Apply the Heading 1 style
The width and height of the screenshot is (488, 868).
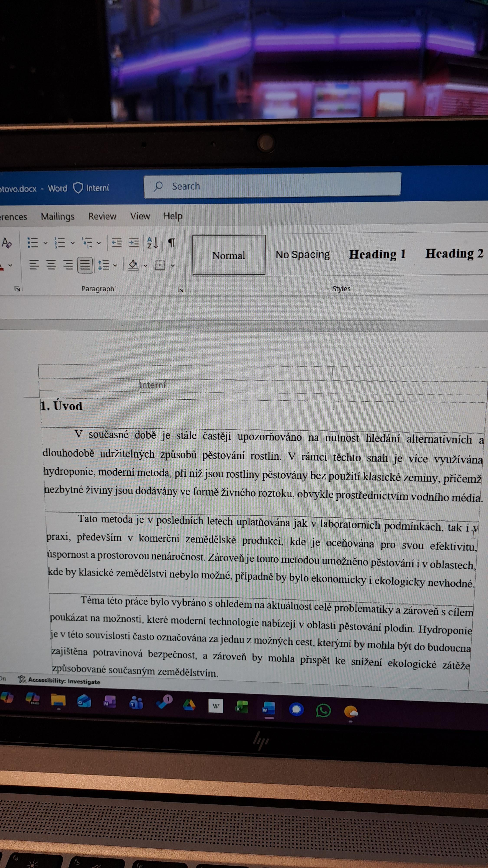tap(377, 254)
